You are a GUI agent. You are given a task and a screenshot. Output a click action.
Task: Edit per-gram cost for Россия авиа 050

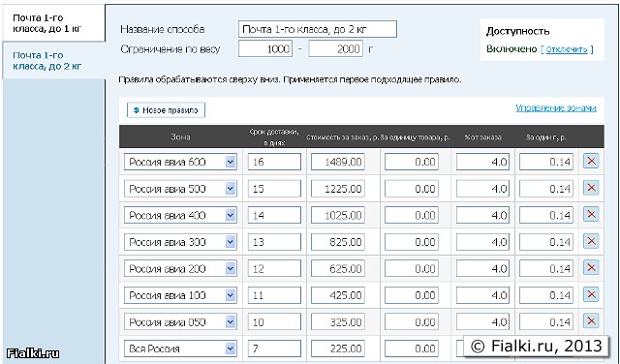point(546,322)
